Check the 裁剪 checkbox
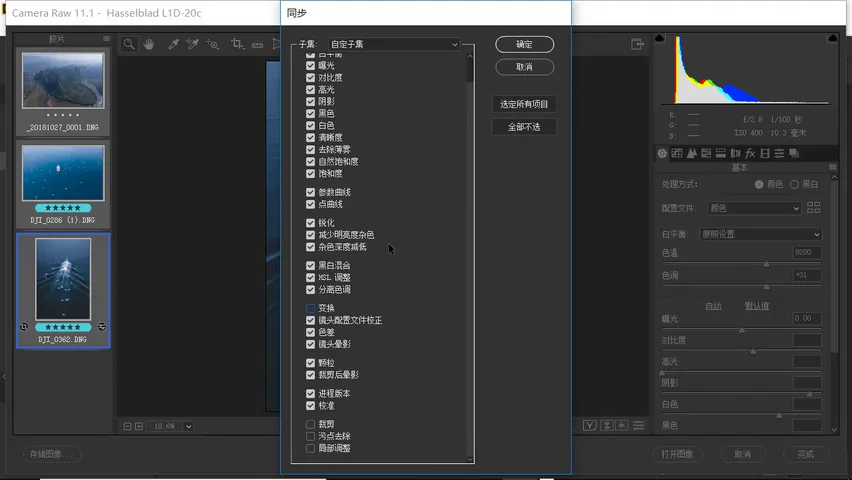Viewport: 852px width, 480px height. [x=310, y=424]
